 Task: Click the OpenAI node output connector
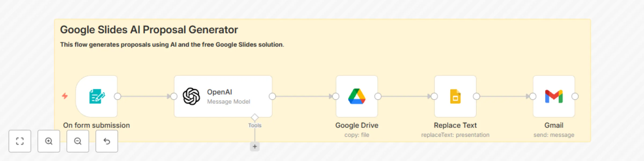(x=272, y=96)
